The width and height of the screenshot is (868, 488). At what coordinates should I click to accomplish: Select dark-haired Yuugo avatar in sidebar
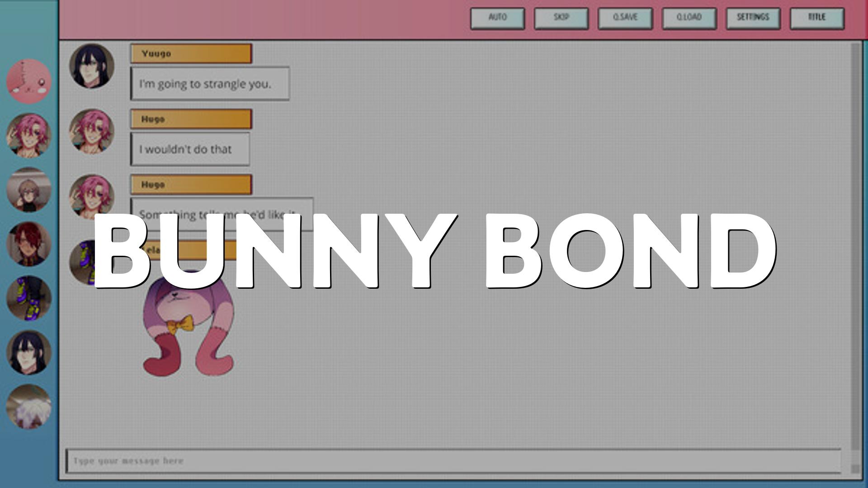[x=29, y=352]
